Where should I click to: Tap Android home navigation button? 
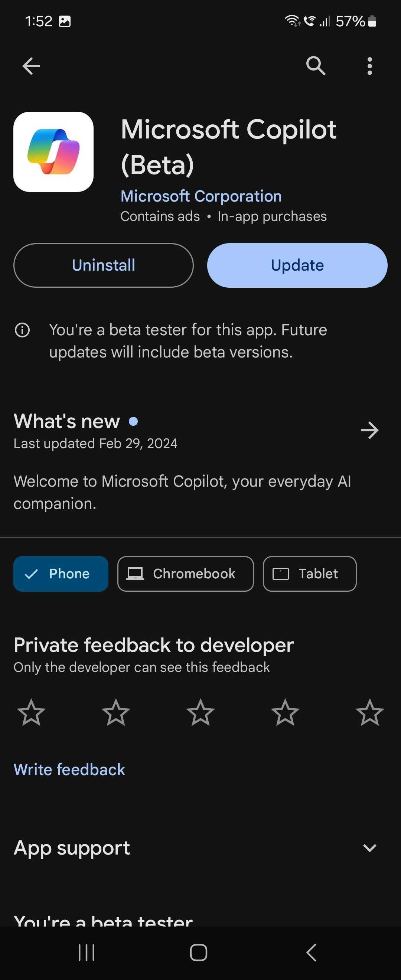click(x=199, y=953)
